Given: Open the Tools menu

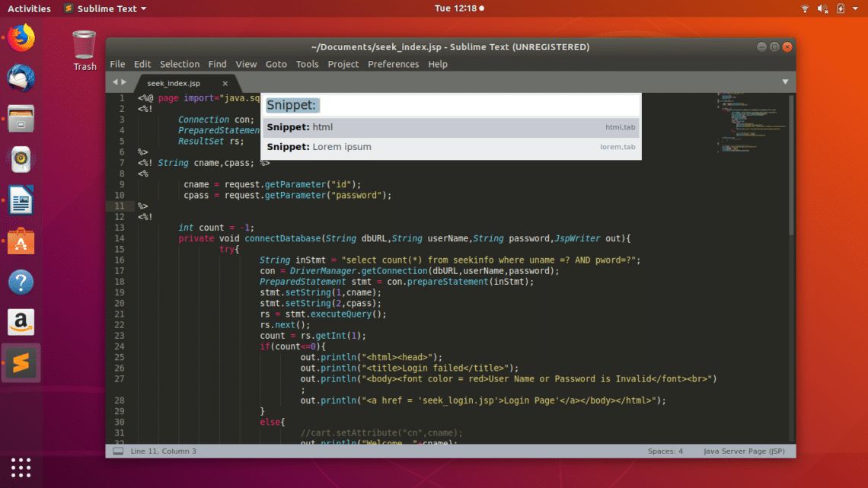Looking at the screenshot, I should coord(307,64).
